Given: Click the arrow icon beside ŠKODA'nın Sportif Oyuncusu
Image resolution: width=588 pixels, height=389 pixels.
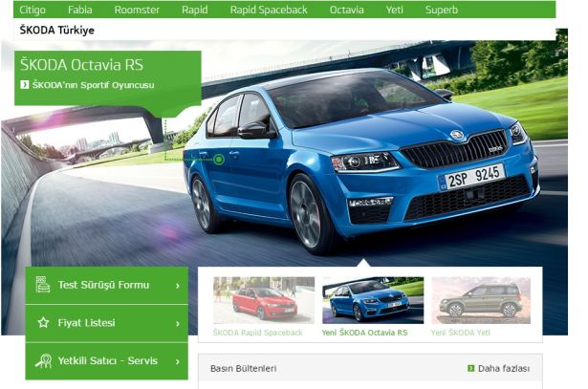Looking at the screenshot, I should pos(24,85).
